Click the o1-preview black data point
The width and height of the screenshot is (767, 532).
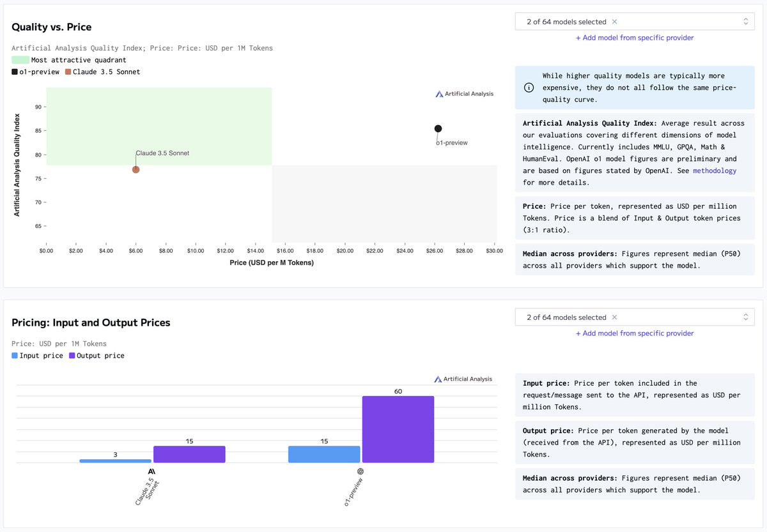(x=438, y=129)
